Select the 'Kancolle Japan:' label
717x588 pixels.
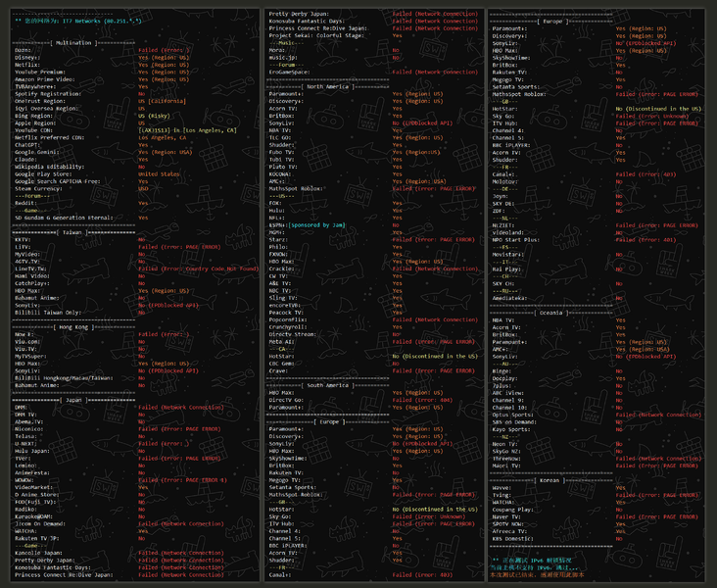pyautogui.click(x=38, y=554)
